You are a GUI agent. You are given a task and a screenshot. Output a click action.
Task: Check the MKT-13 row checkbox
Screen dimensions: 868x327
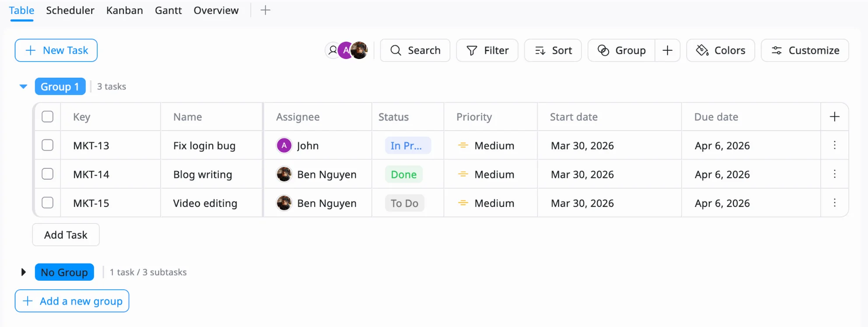47,145
